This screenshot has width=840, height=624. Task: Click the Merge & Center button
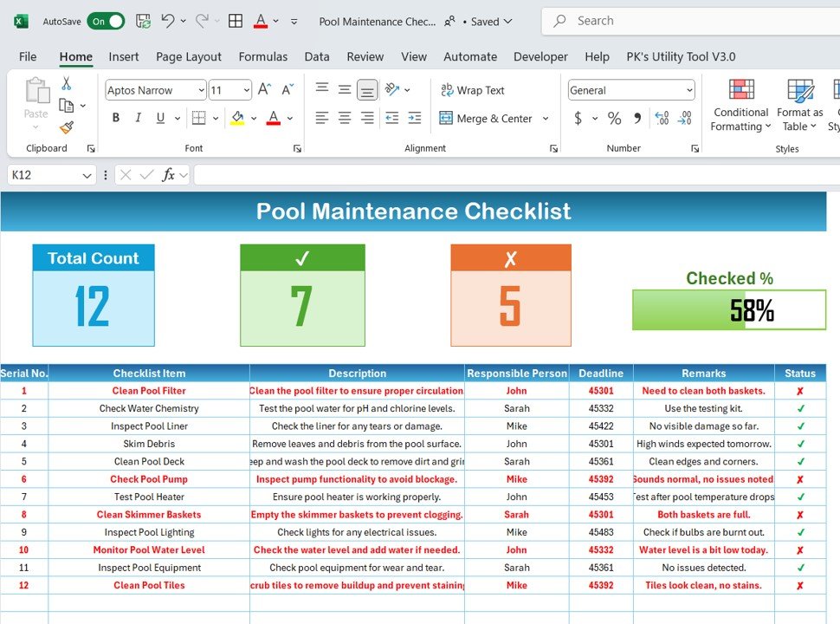point(486,118)
